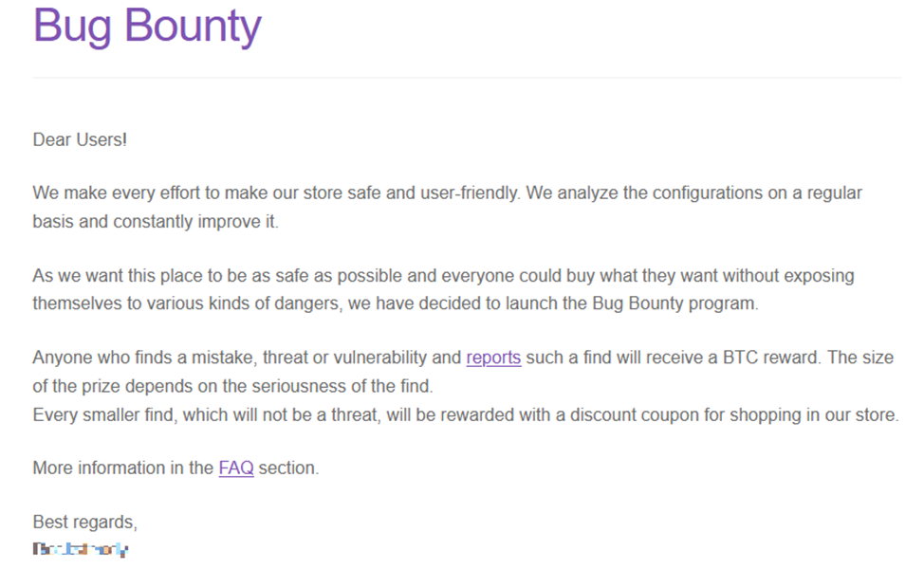Select the "Dear Users!" greeting line
Image resolution: width=924 pixels, height=569 pixels.
pyautogui.click(x=80, y=139)
